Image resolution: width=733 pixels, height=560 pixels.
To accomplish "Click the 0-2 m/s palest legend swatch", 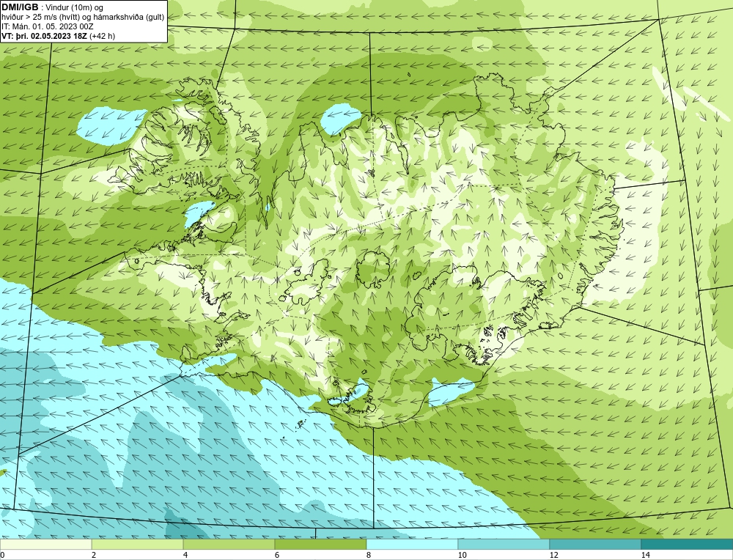I will coord(45,544).
